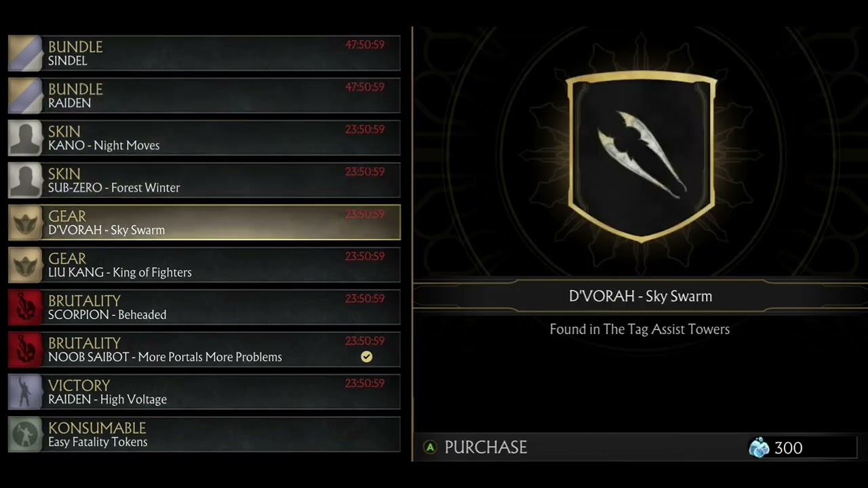This screenshot has width=868, height=488.
Task: Click the owned checkmark on Noob Saibot brutality
Action: (366, 357)
